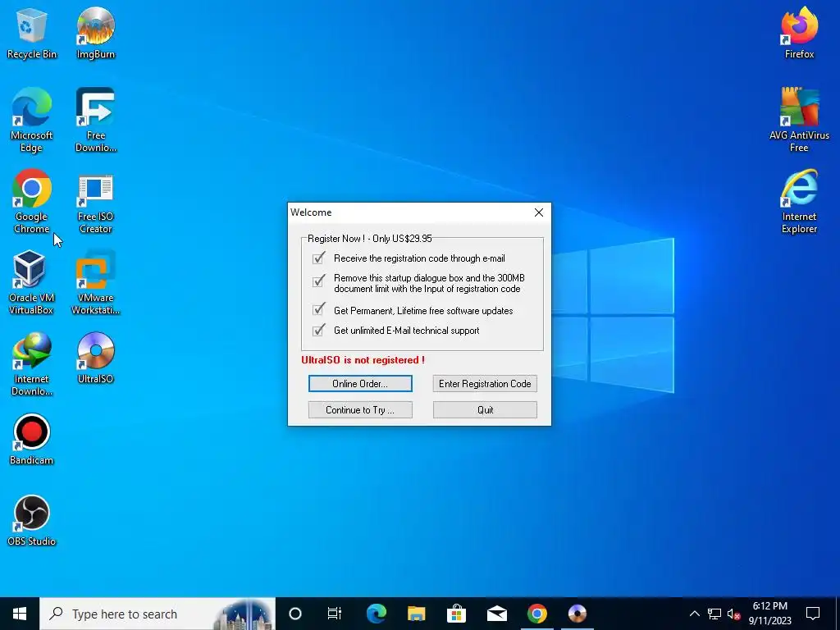Select Google Chrome desktop shortcut
840x630 pixels.
click(32, 202)
